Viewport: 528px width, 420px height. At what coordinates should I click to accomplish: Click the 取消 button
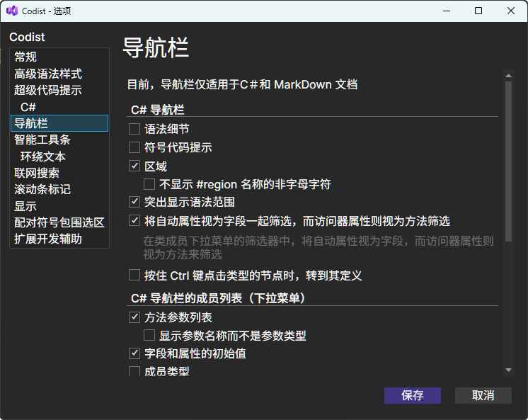click(x=483, y=395)
